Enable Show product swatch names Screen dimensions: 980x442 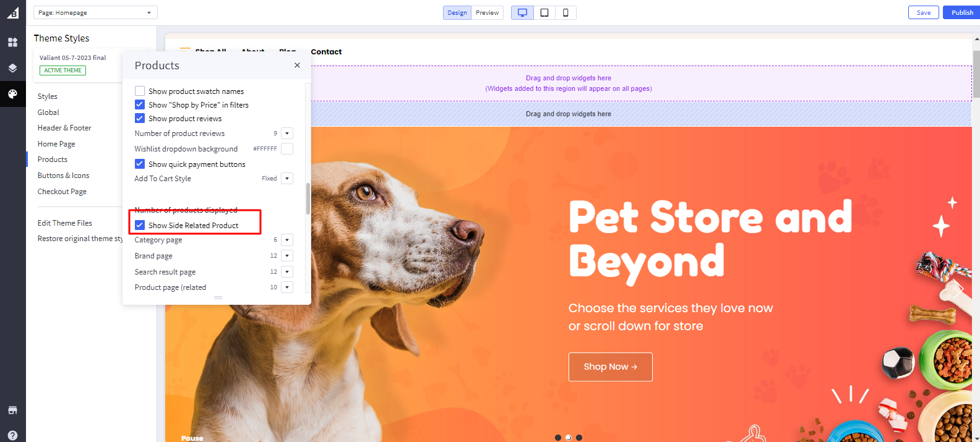click(x=140, y=91)
